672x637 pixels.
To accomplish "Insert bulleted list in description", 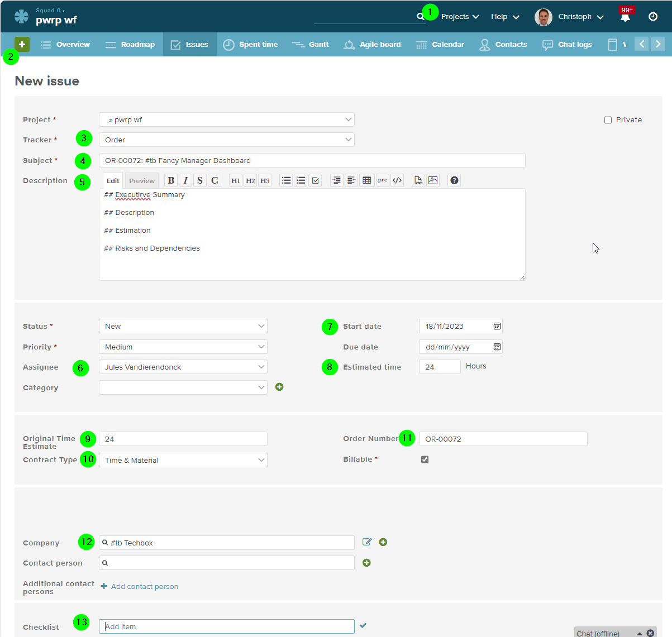I will (286, 180).
